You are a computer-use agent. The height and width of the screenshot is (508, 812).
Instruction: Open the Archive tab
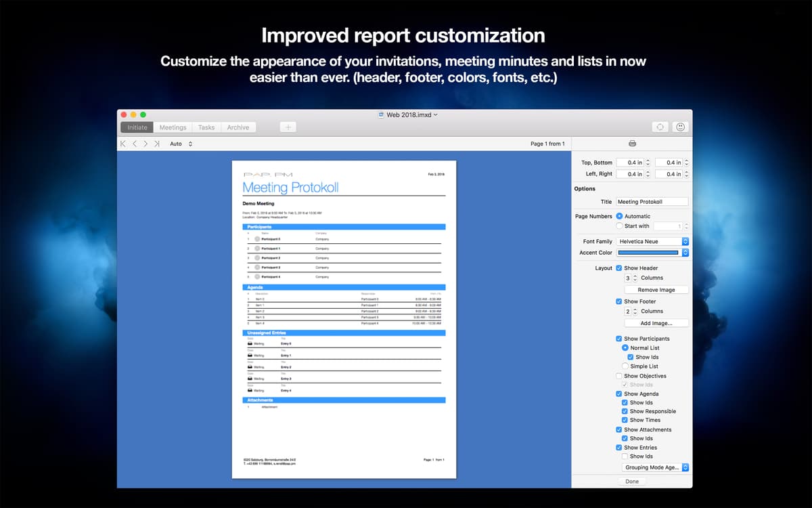click(238, 127)
